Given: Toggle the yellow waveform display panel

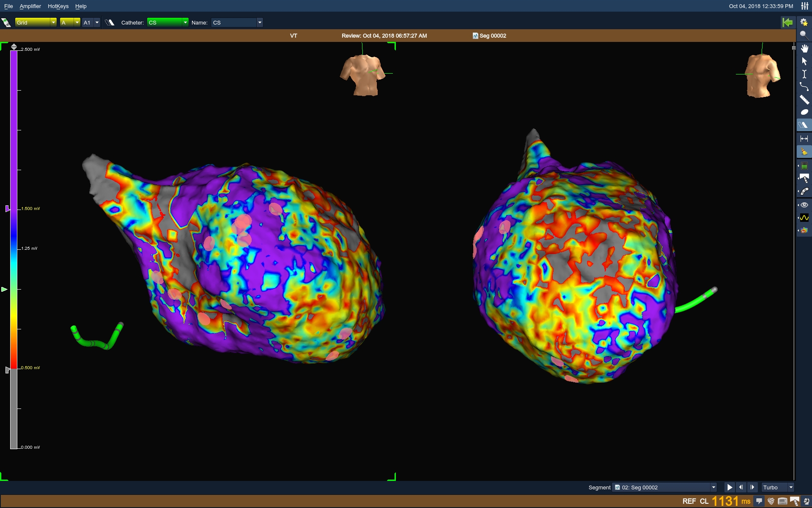Looking at the screenshot, I should tap(804, 218).
